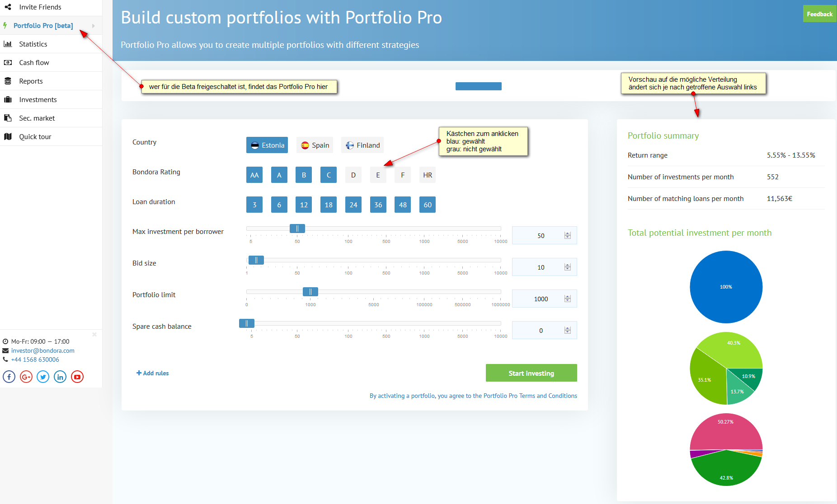The width and height of the screenshot is (837, 504).
Task: Click the Investments briefcase icon
Action: [x=8, y=99]
